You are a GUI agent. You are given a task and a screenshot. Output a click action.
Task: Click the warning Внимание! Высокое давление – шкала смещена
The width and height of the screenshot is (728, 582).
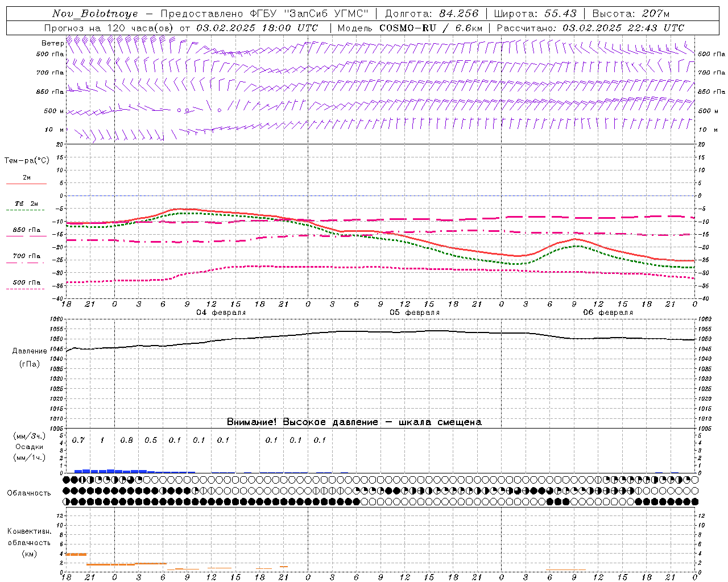pos(354,422)
